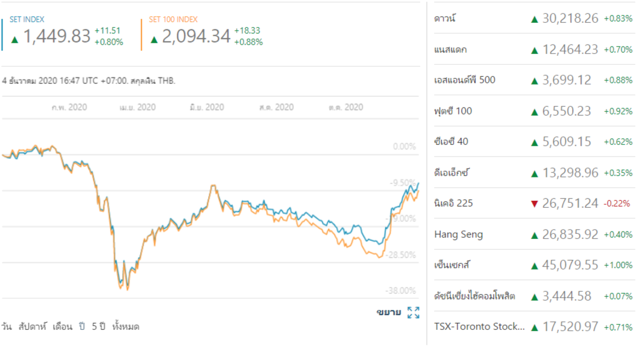Image resolution: width=644 pixels, height=349 pixels.
Task: Click the green up arrow for Hang Seng
Action: point(535,235)
